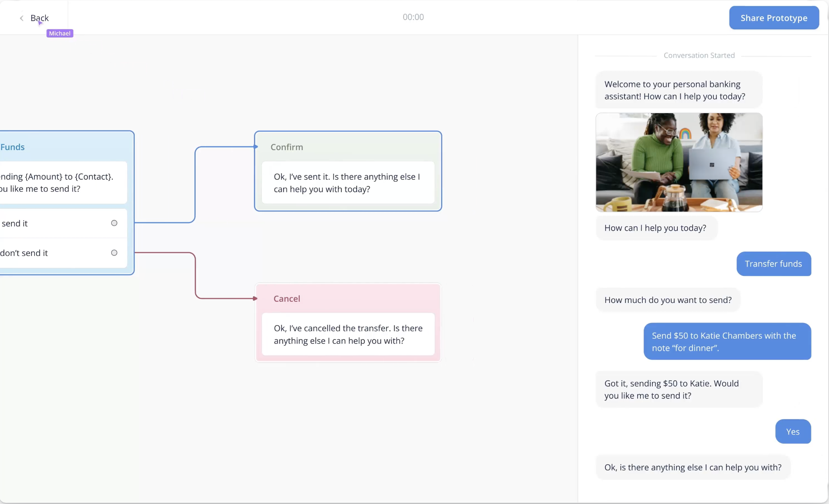The height and width of the screenshot is (504, 829).
Task: Select the 'don't send it' choice row
Action: point(63,253)
